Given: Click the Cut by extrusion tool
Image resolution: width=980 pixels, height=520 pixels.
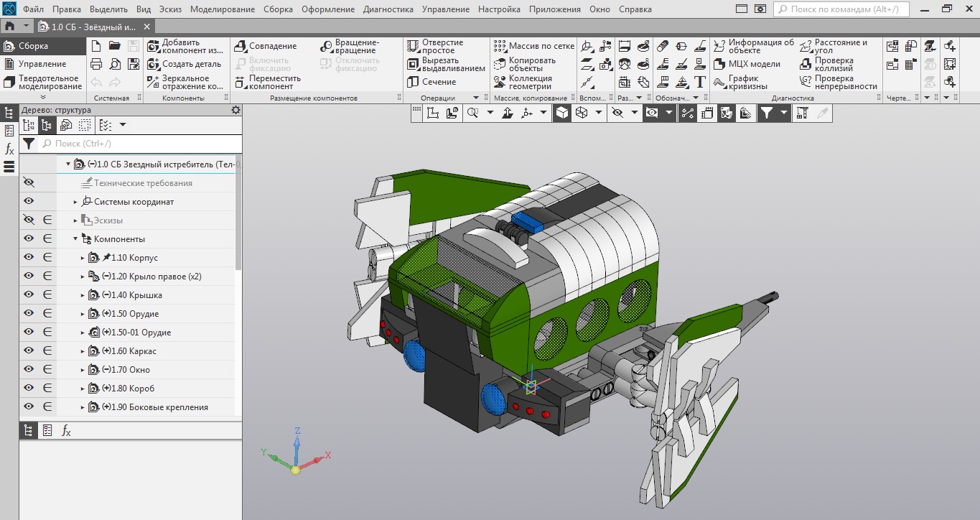Looking at the screenshot, I should [x=413, y=64].
